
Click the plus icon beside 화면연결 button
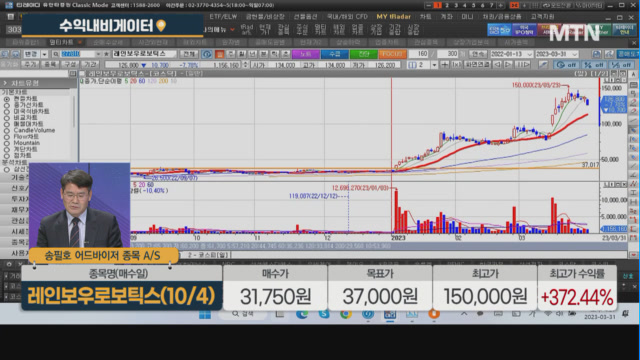(x=445, y=64)
